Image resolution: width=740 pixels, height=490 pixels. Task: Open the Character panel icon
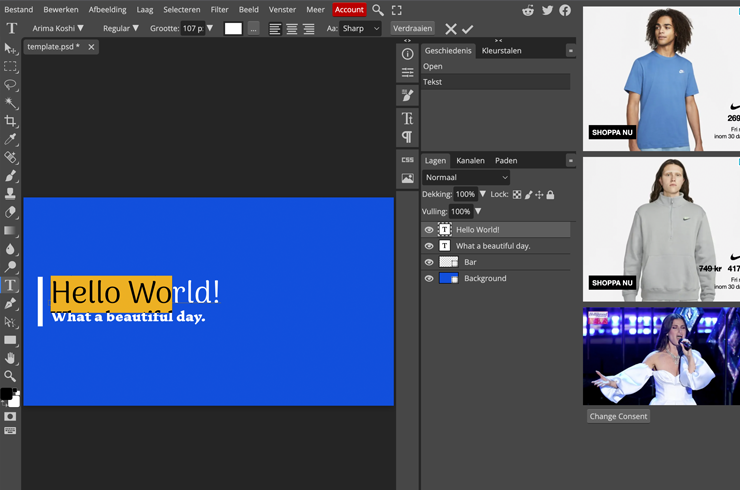[407, 118]
